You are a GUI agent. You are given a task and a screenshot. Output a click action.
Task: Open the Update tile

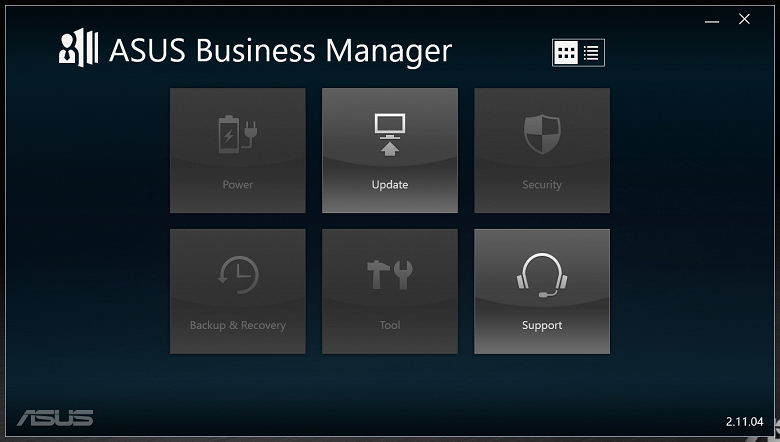390,150
